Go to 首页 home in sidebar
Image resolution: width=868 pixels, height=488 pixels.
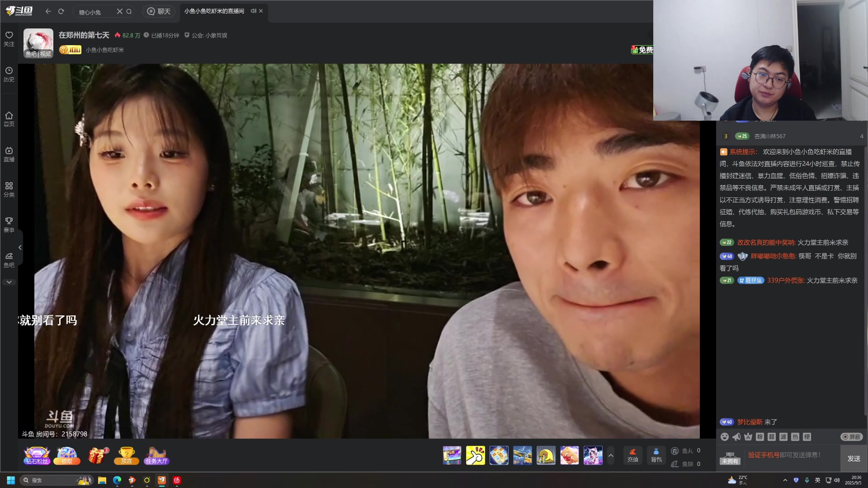(9, 119)
